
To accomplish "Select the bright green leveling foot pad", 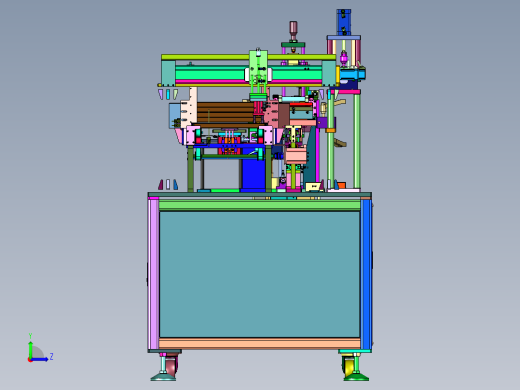I will click(x=356, y=377).
